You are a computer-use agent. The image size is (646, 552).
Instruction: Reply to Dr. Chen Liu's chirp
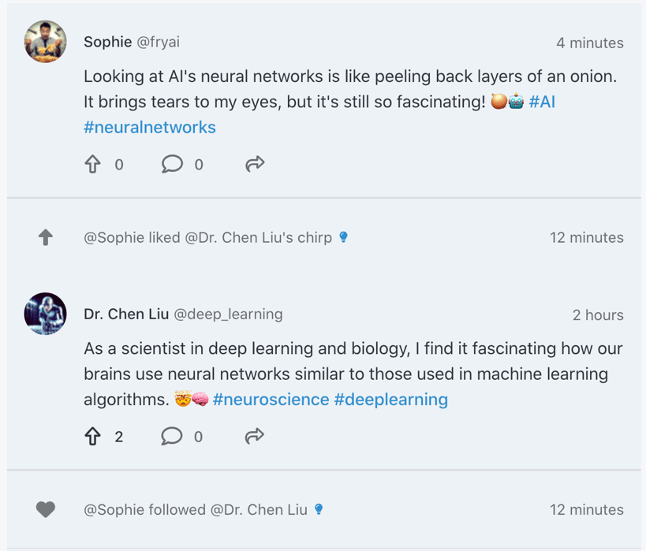(172, 436)
